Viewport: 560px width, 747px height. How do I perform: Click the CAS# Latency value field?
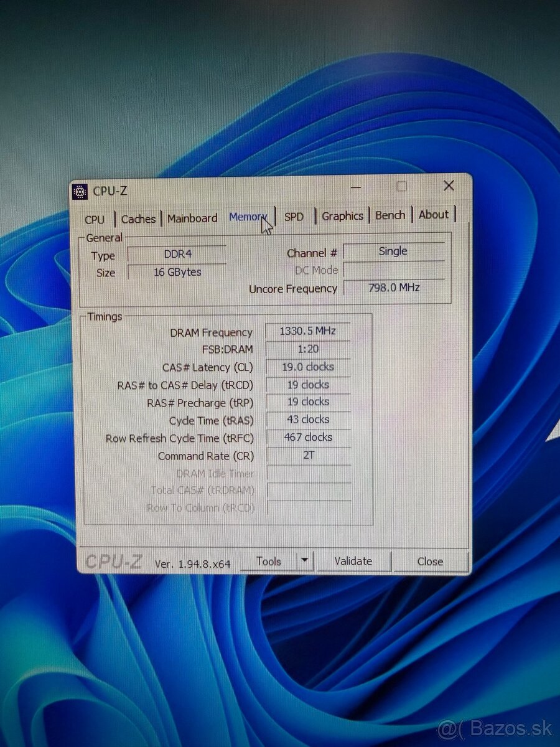point(307,367)
